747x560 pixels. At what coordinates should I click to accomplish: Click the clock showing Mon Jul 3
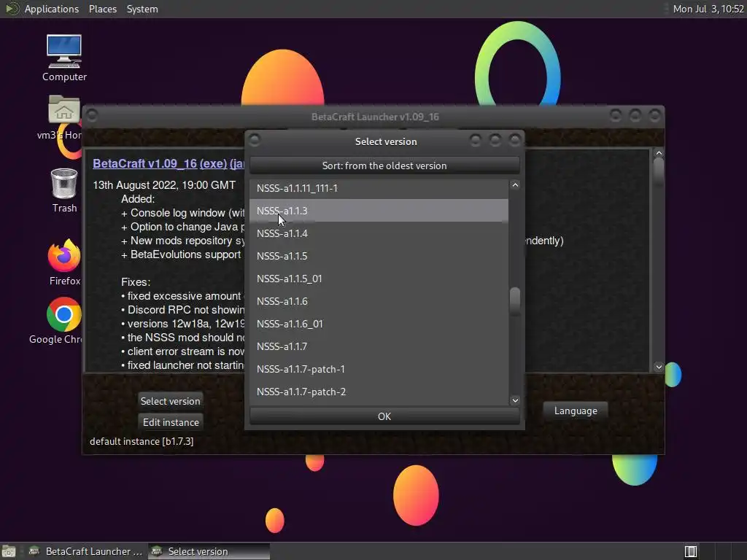(x=708, y=9)
